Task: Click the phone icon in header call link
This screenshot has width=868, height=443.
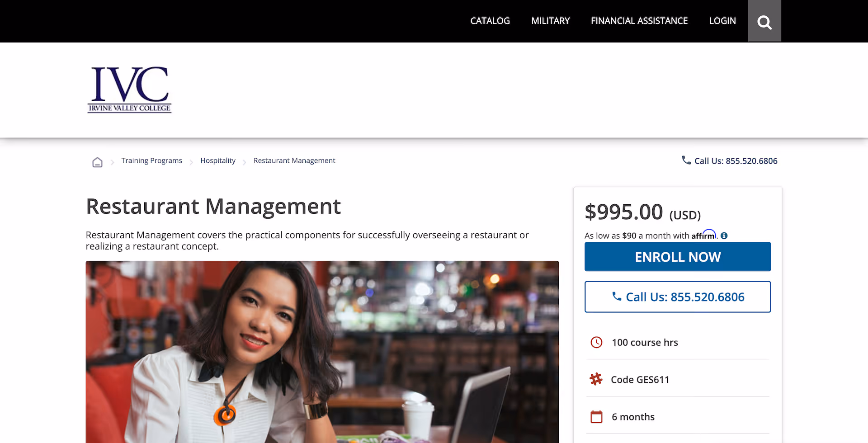Action: (686, 160)
